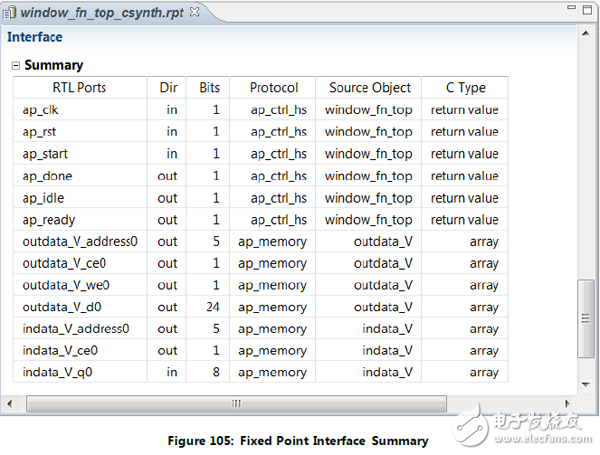Close the window_fn_top_csynth.rpt tab

(193, 10)
